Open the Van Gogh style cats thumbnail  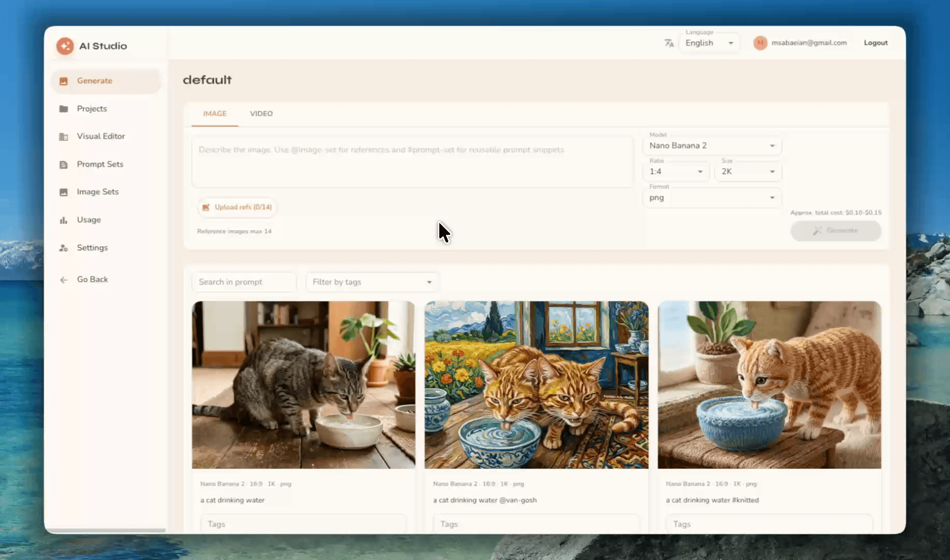(536, 385)
